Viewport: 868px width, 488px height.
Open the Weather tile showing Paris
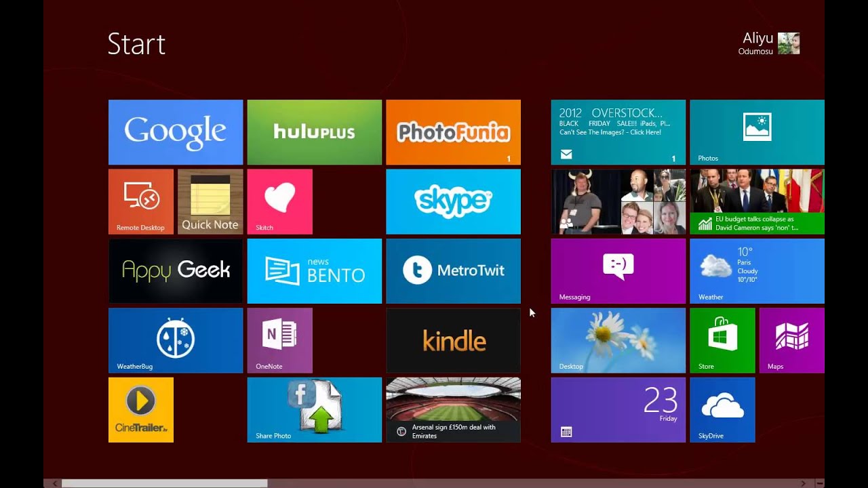coord(757,271)
